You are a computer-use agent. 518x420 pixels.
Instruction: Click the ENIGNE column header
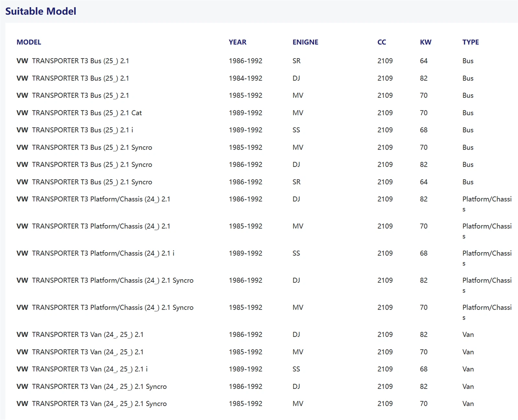click(x=305, y=42)
